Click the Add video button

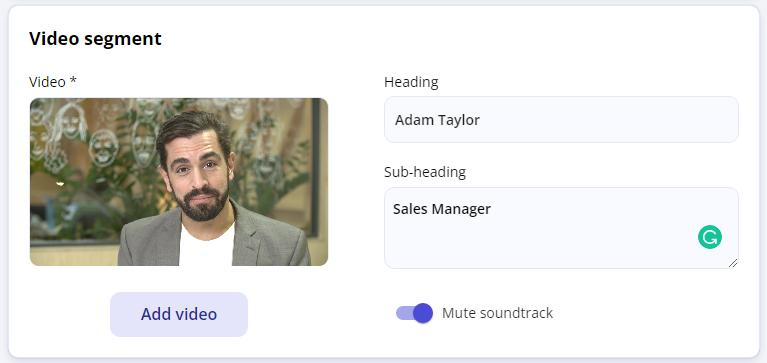(179, 314)
